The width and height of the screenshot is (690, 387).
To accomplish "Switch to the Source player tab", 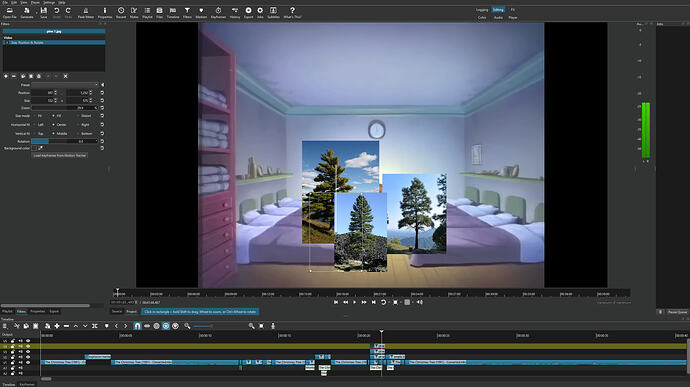I will coord(117,311).
